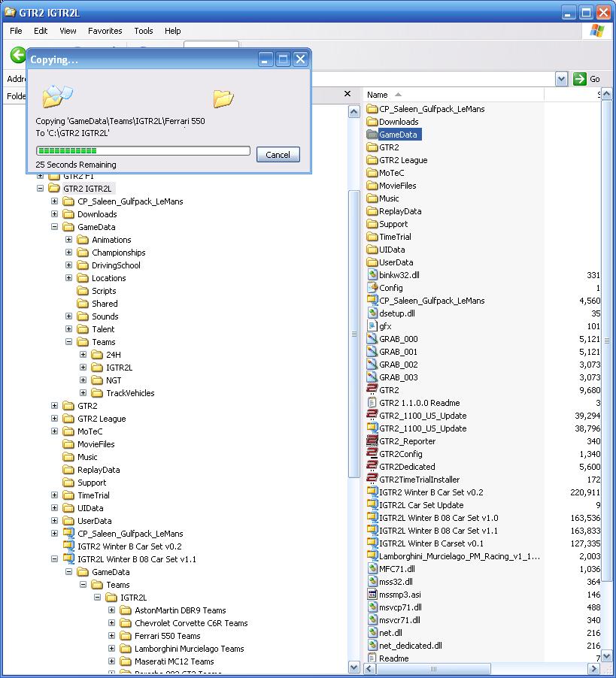Select the net_dedicated.dll file icon

[x=372, y=645]
